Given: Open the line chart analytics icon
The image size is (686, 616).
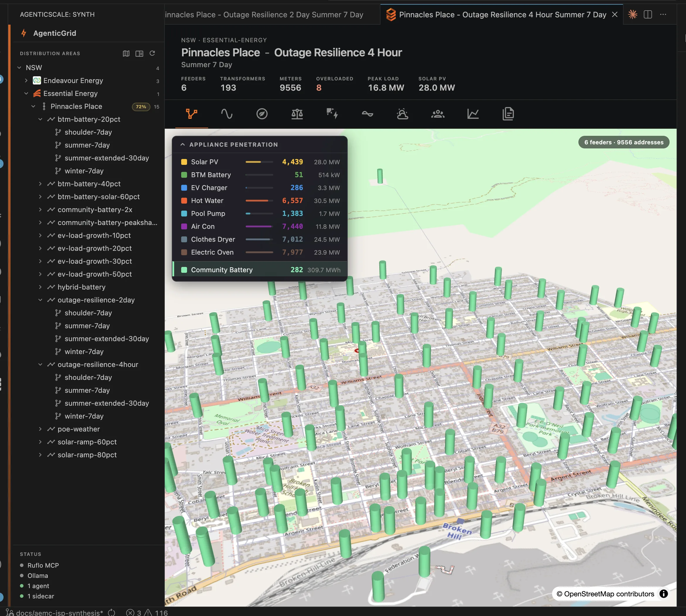Looking at the screenshot, I should click(473, 114).
